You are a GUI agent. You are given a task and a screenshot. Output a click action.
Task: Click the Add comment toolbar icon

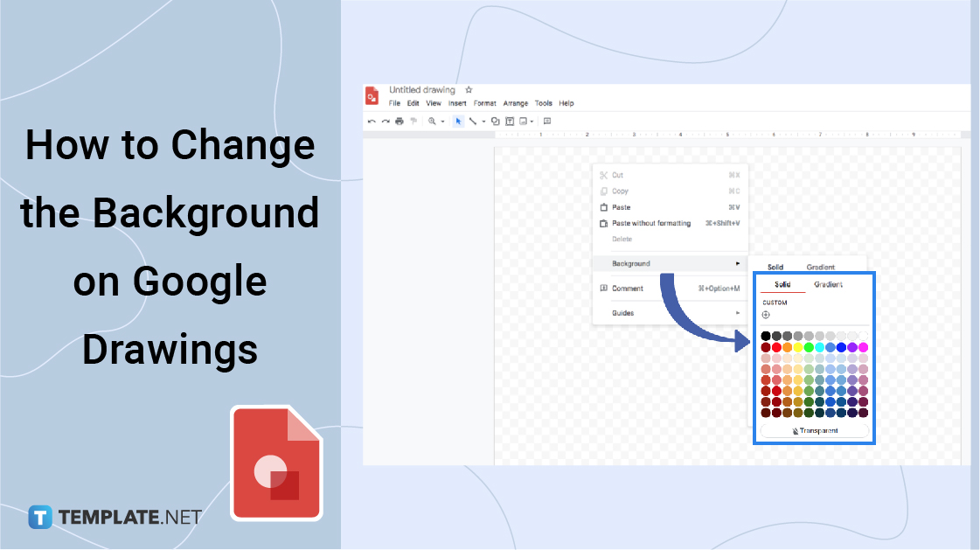click(x=547, y=122)
